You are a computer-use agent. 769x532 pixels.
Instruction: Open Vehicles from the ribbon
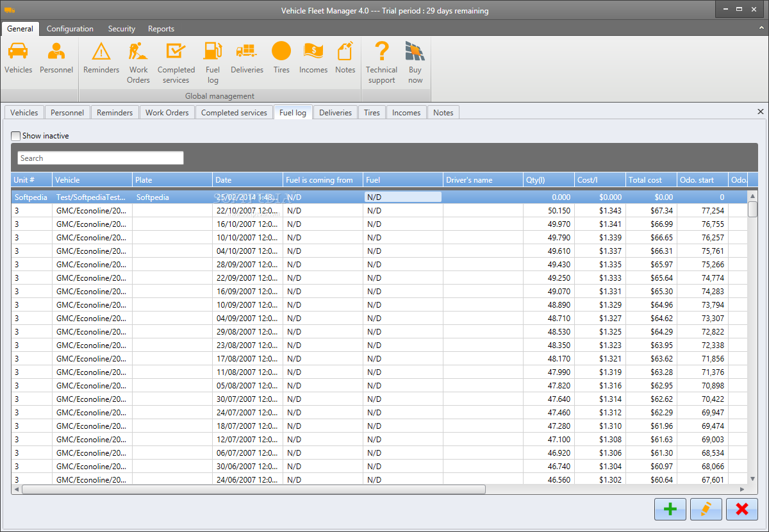(x=18, y=58)
